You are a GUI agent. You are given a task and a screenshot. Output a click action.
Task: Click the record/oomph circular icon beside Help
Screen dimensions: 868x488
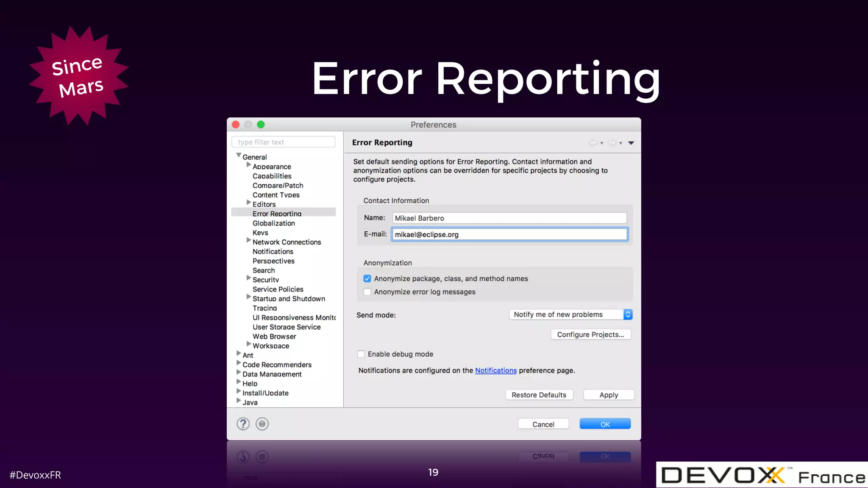262,424
